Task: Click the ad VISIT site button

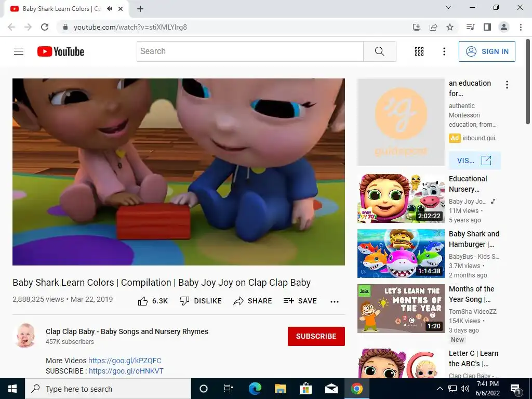Action: (x=475, y=161)
